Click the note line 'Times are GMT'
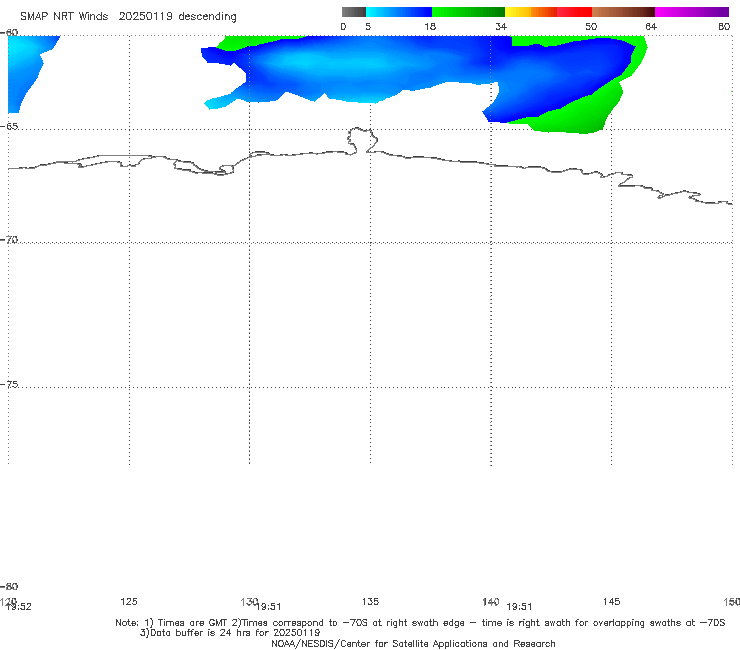740x650 pixels. click(x=193, y=623)
